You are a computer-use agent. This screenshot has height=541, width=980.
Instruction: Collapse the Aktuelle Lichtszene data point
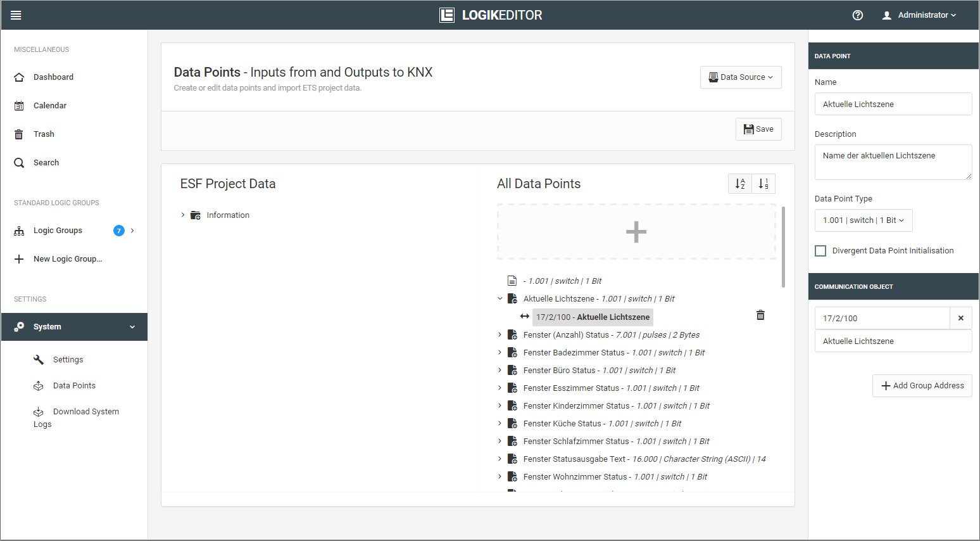tap(499, 299)
